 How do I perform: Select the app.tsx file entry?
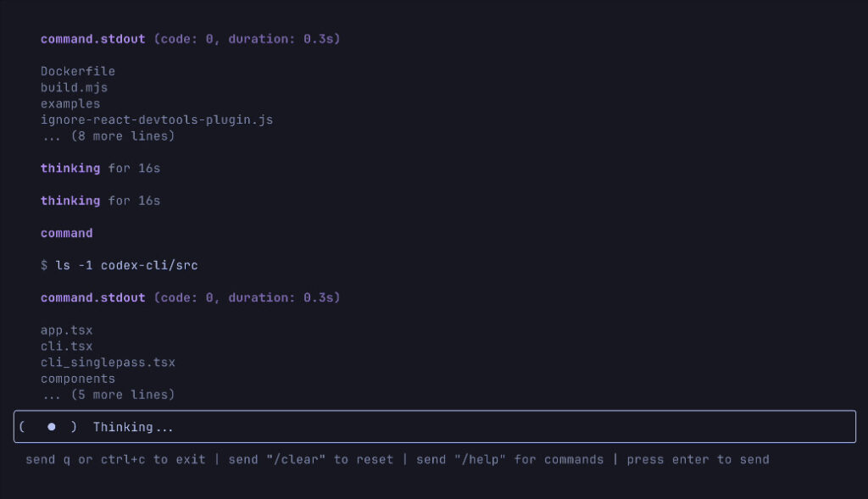67,330
